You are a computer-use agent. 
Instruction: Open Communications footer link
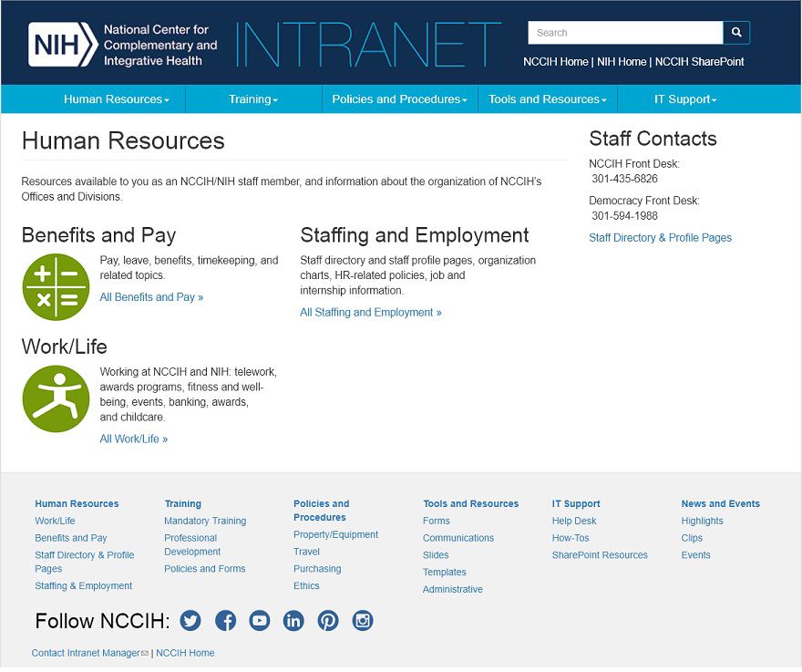tap(458, 538)
